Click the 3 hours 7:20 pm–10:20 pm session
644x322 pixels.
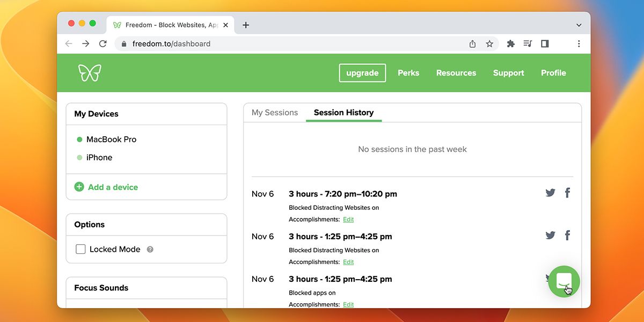tap(343, 194)
